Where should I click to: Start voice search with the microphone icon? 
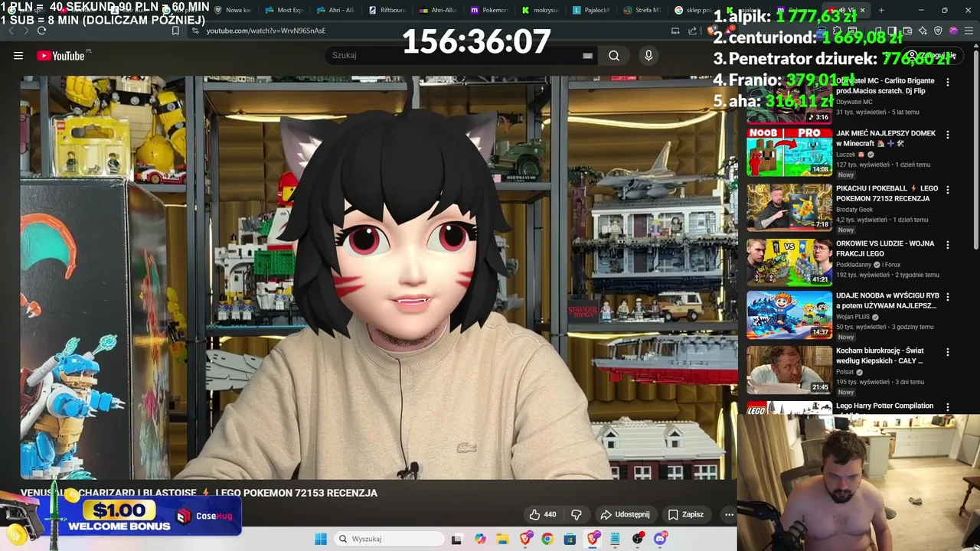[x=648, y=55]
